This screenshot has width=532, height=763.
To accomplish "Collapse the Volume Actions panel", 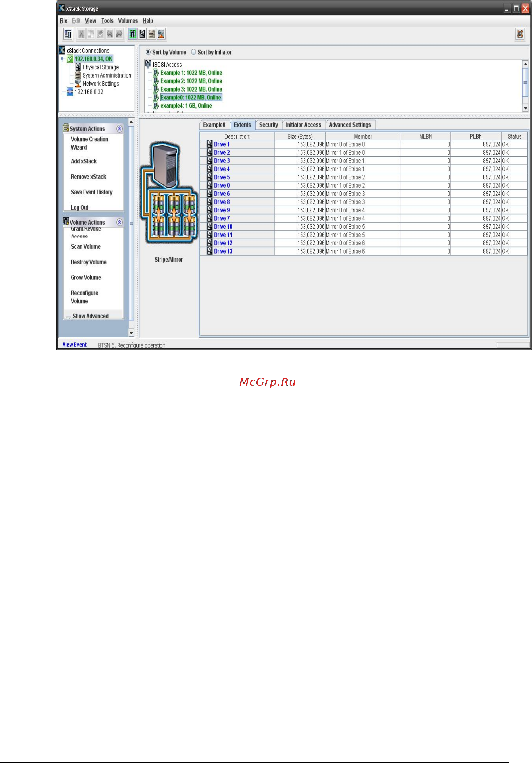I will 120,222.
